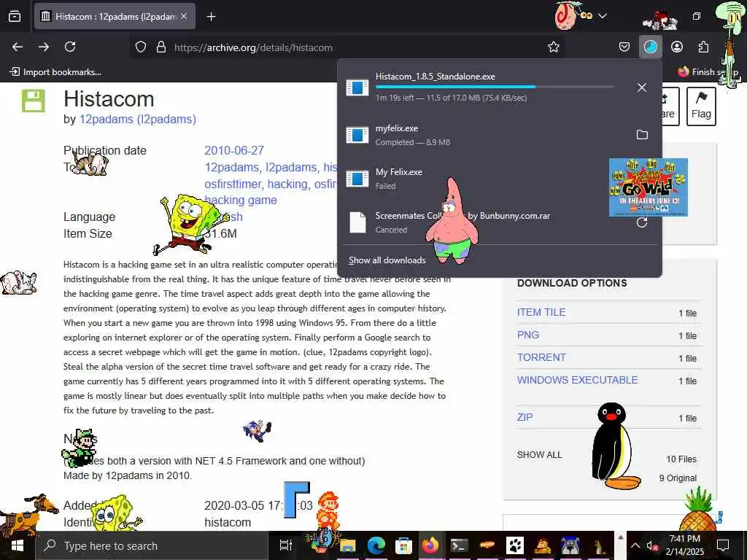
Task: Click SHOW ALL download files
Action: [539, 455]
